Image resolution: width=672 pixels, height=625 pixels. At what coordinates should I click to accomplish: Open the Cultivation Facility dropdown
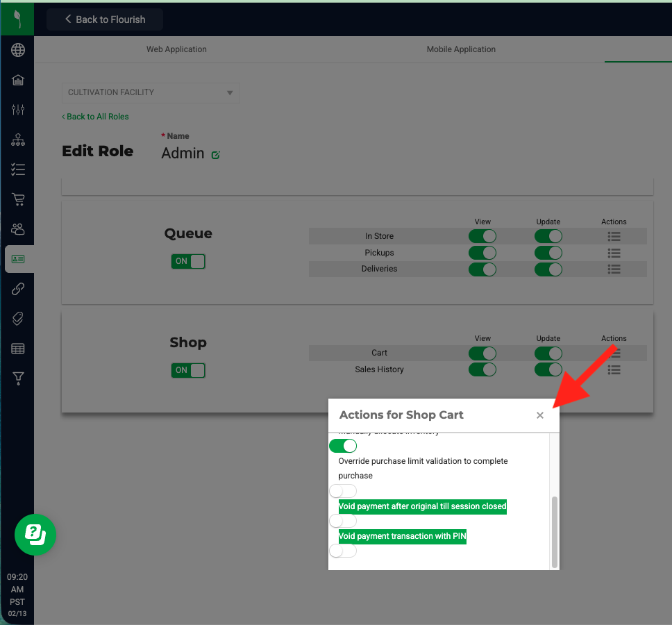click(151, 92)
